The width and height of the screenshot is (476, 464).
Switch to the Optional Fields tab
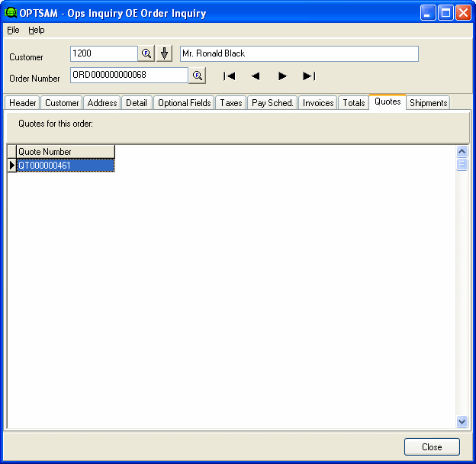[184, 103]
